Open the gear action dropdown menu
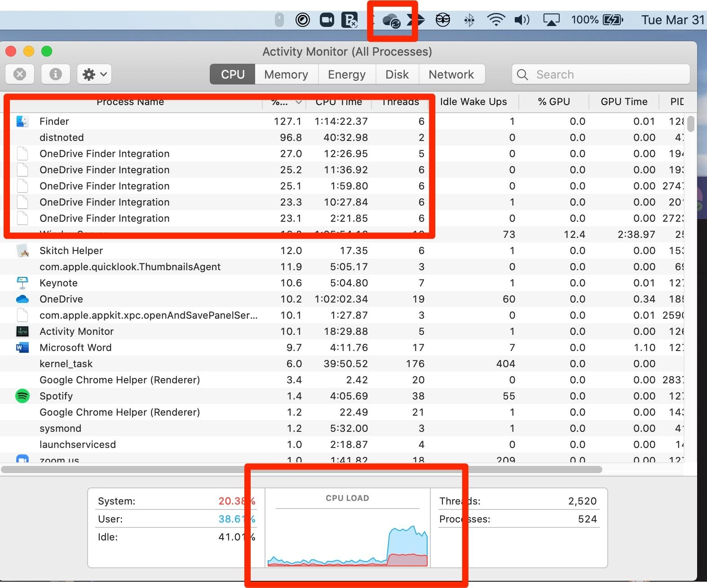Screen dimensions: 707x588 tap(94, 74)
